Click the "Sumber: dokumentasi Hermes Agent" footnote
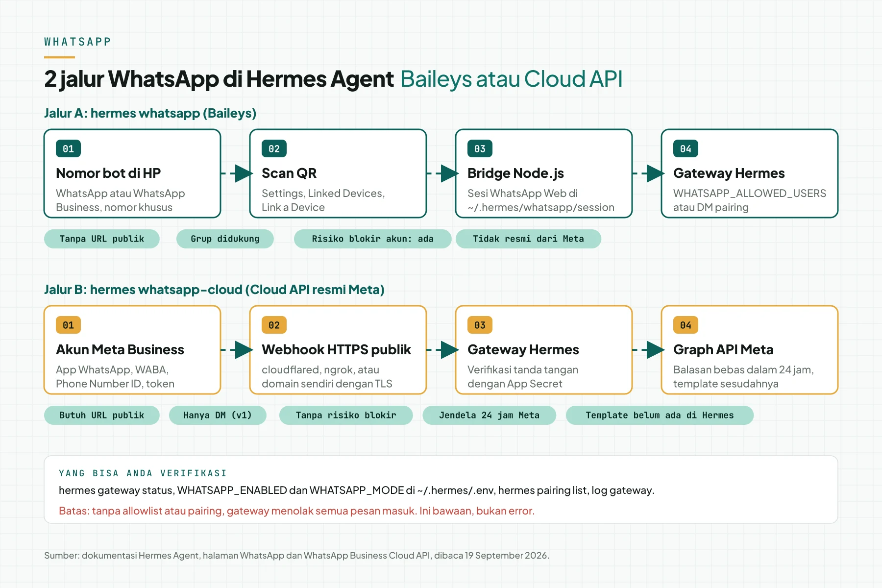882x588 pixels. [296, 556]
